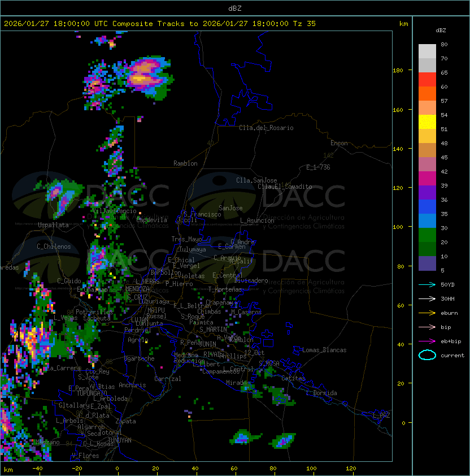This screenshot has height=476, width=470.
Task: Click the MENDOZA city label
Action: [x=137, y=289]
